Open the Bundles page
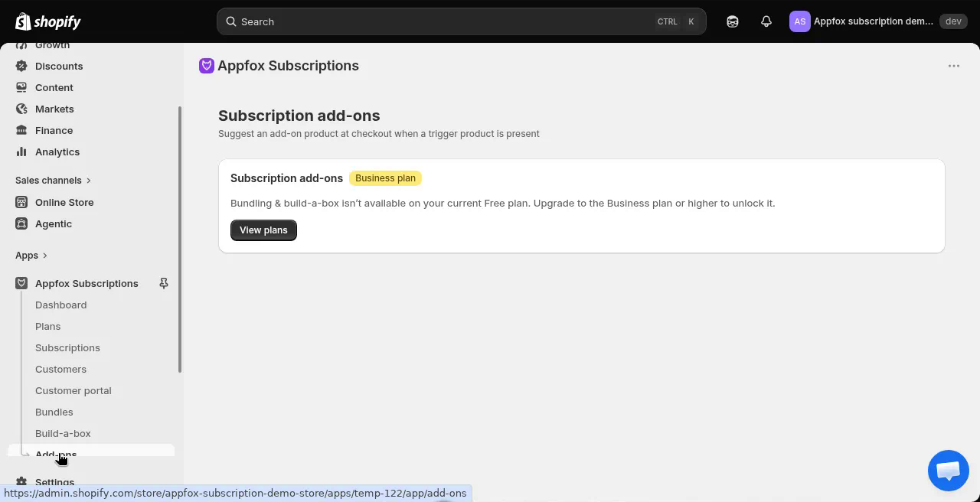 pyautogui.click(x=54, y=412)
